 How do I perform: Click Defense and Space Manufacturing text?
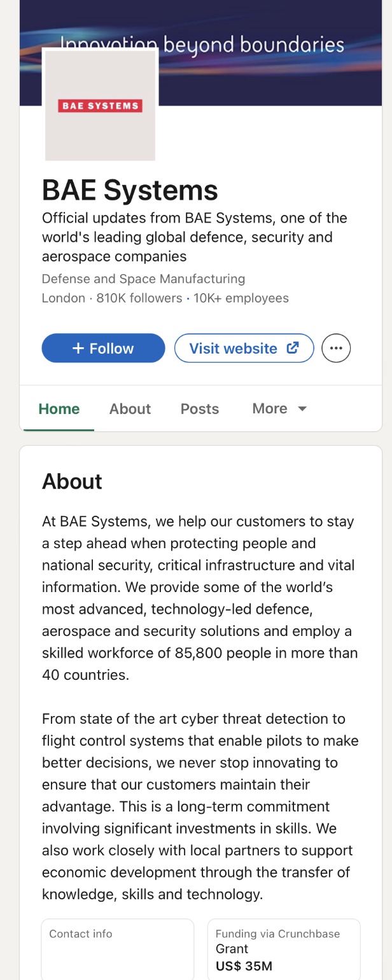143,279
